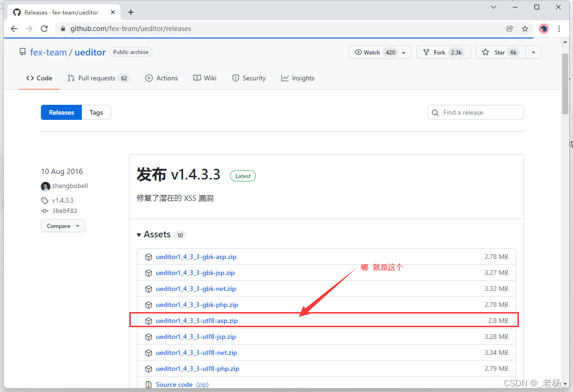This screenshot has height=392, width=573.
Task: Open commit 3bebf82
Action: coord(64,211)
